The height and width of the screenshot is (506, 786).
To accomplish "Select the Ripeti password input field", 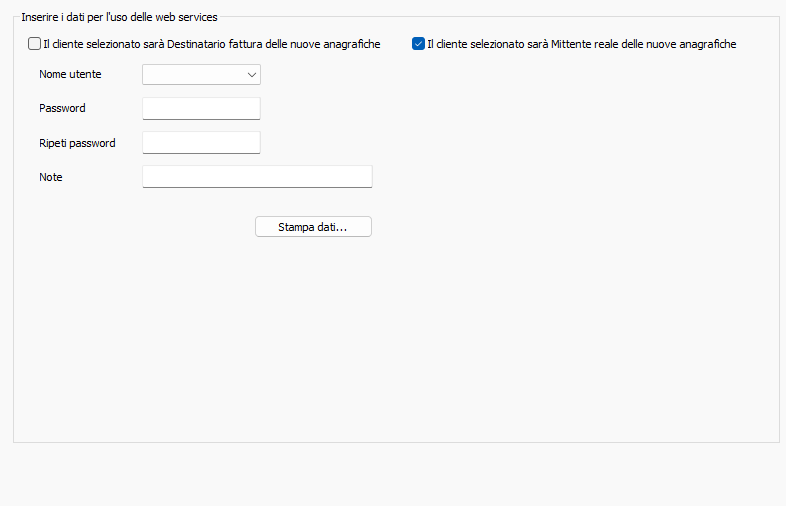I will (x=201, y=142).
